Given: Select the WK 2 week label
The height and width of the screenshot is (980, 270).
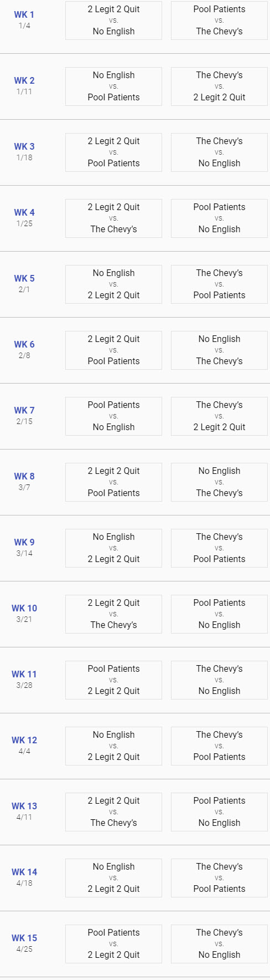Looking at the screenshot, I should [x=24, y=80].
